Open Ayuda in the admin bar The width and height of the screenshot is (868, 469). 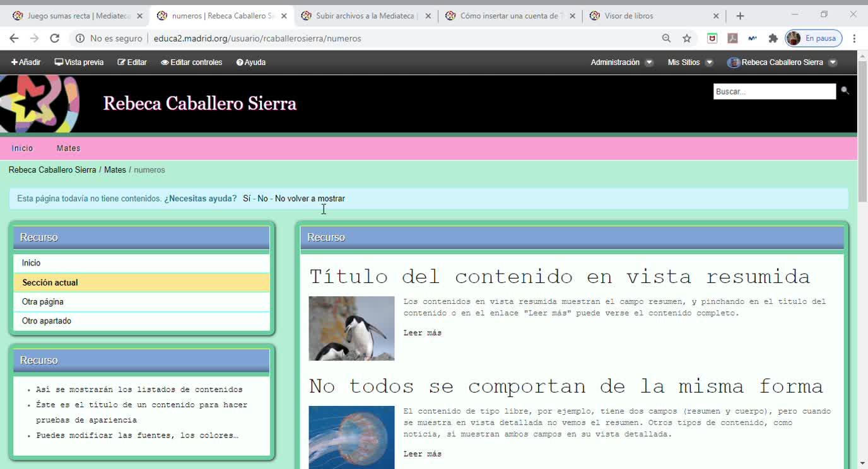(251, 62)
